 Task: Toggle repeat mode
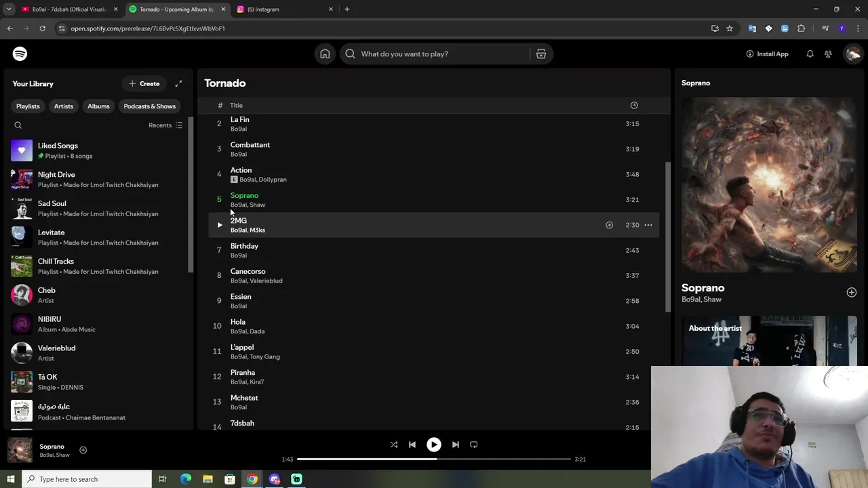474,445
